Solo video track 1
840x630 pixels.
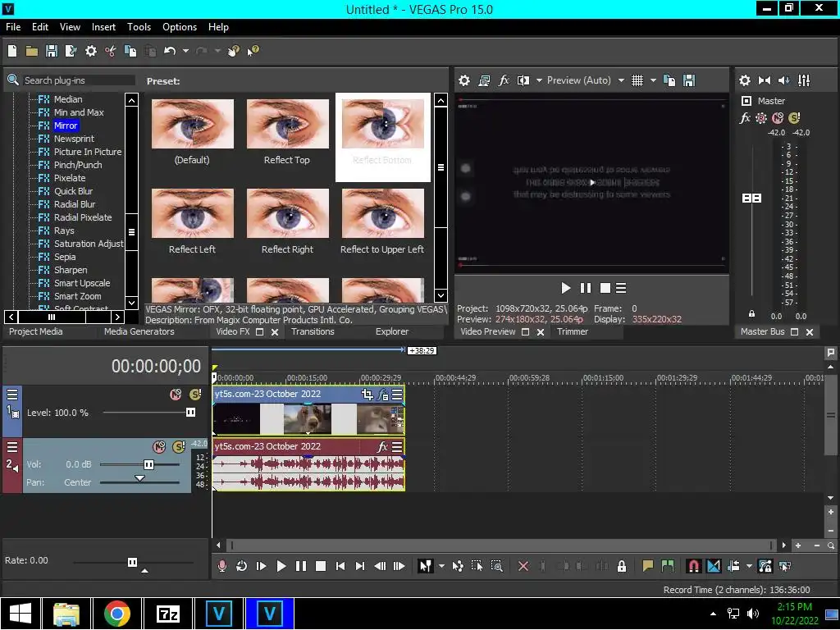(x=195, y=395)
